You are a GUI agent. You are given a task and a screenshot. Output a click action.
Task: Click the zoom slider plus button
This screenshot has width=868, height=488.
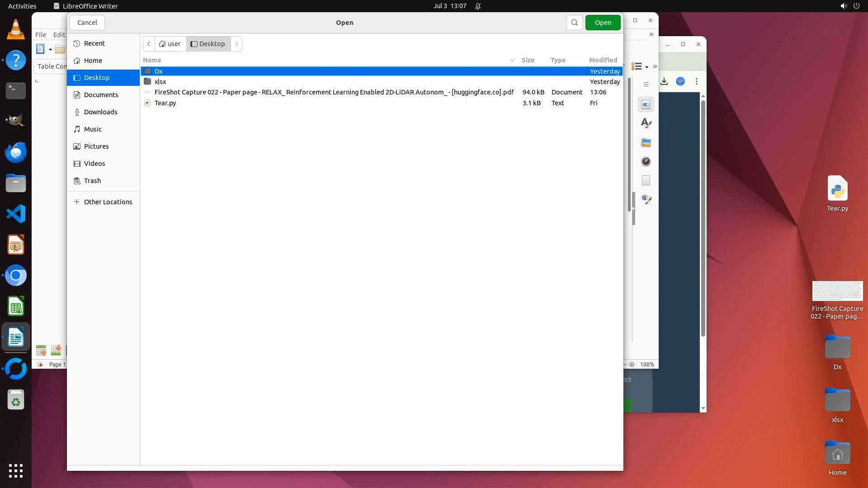tap(632, 365)
